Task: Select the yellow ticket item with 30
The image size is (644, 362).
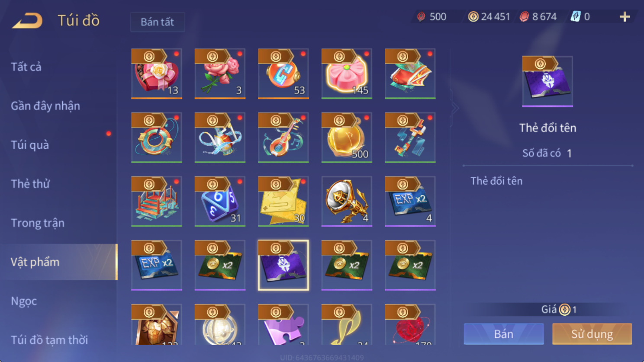Action: pyautogui.click(x=283, y=201)
